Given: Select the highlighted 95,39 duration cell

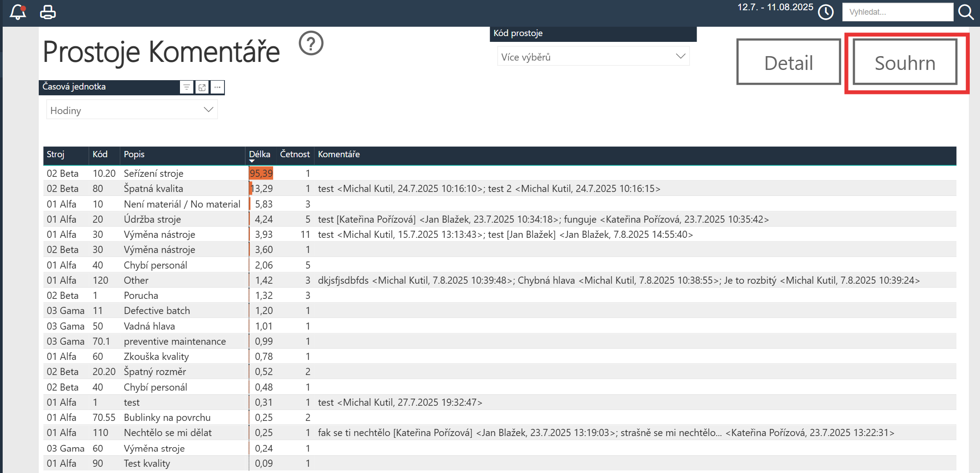Looking at the screenshot, I should tap(261, 173).
